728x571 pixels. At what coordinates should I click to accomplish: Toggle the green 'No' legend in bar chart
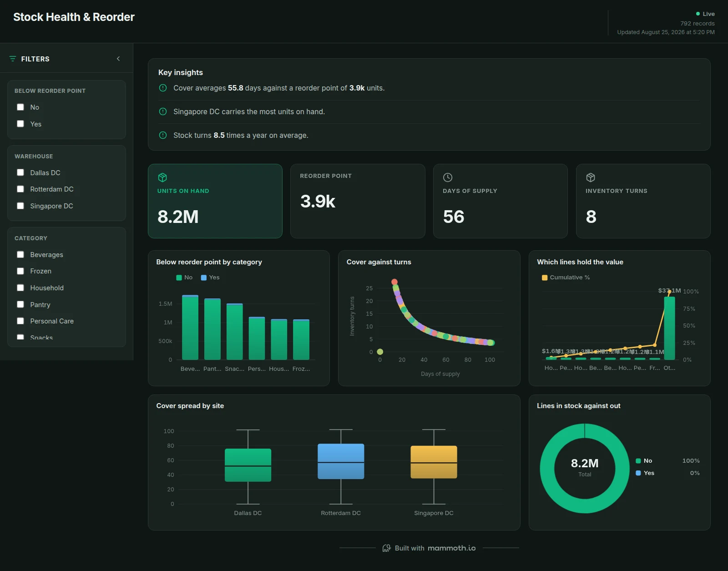[184, 278]
